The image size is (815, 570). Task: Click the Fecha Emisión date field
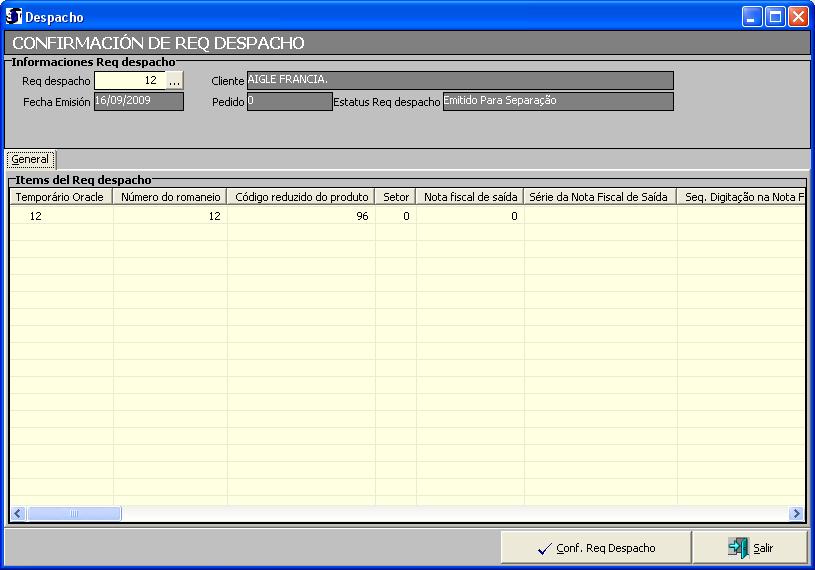pos(138,101)
